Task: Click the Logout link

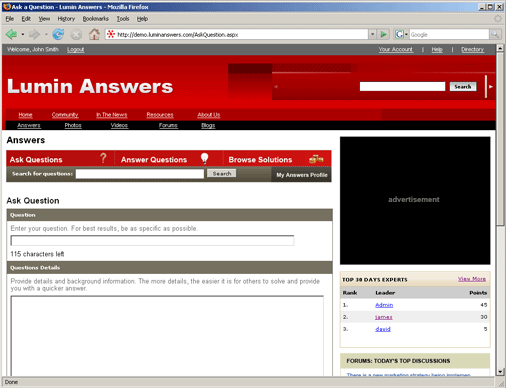Action: pos(75,50)
